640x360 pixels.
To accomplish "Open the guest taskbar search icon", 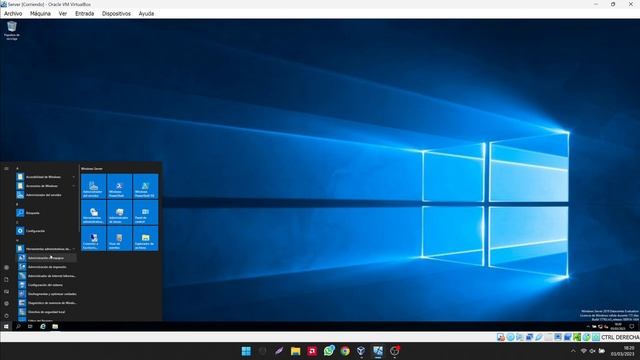I will 18,327.
